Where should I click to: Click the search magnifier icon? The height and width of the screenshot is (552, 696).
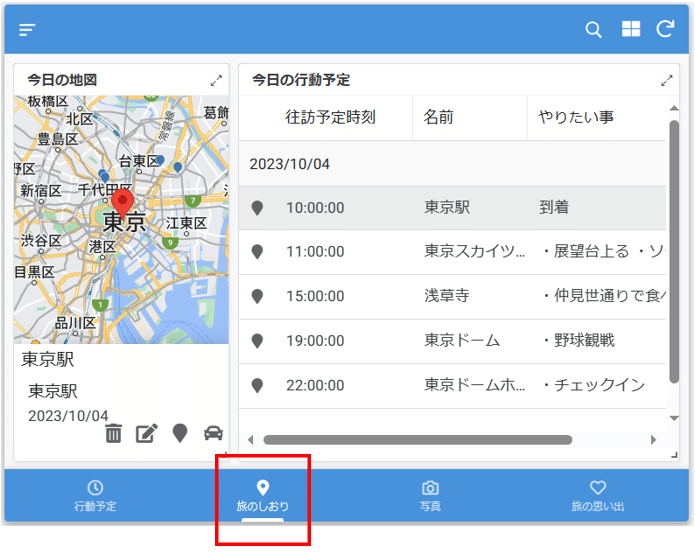point(593,30)
